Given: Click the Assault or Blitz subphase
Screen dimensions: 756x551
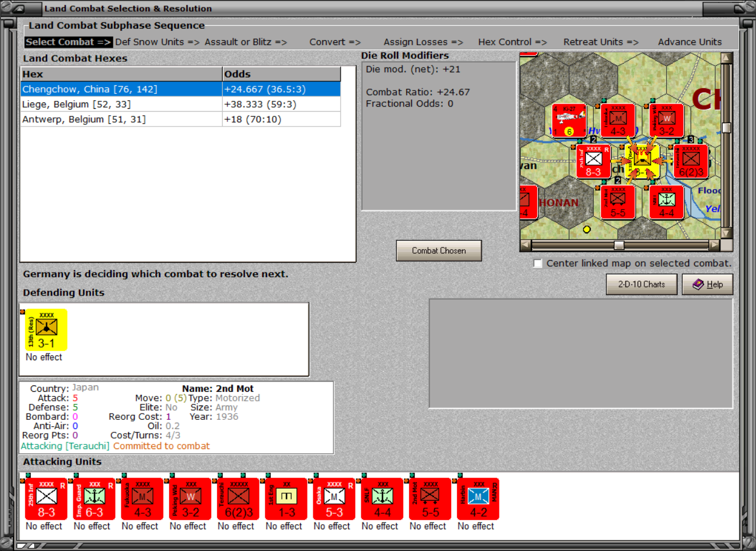Looking at the screenshot, I should (x=246, y=42).
